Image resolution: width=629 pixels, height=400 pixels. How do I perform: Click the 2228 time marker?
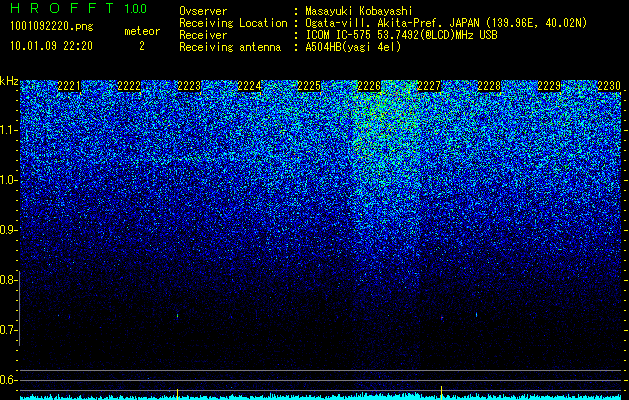(489, 86)
